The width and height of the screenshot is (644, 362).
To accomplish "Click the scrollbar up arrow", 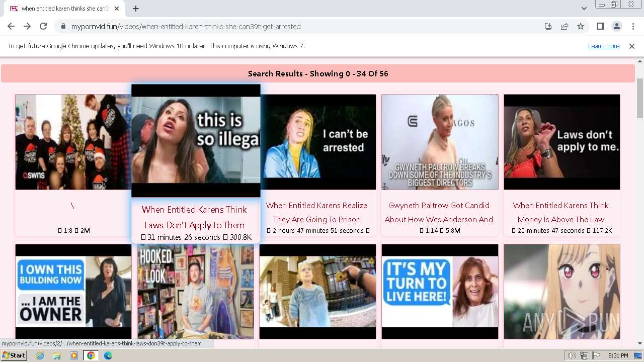I will click(x=640, y=61).
